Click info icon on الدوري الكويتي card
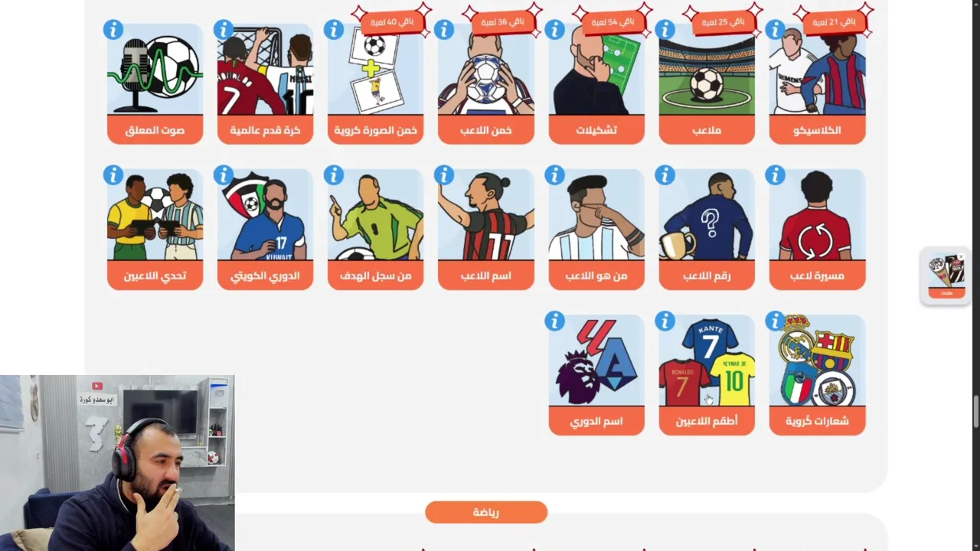This screenshot has width=980, height=551. pyautogui.click(x=223, y=175)
